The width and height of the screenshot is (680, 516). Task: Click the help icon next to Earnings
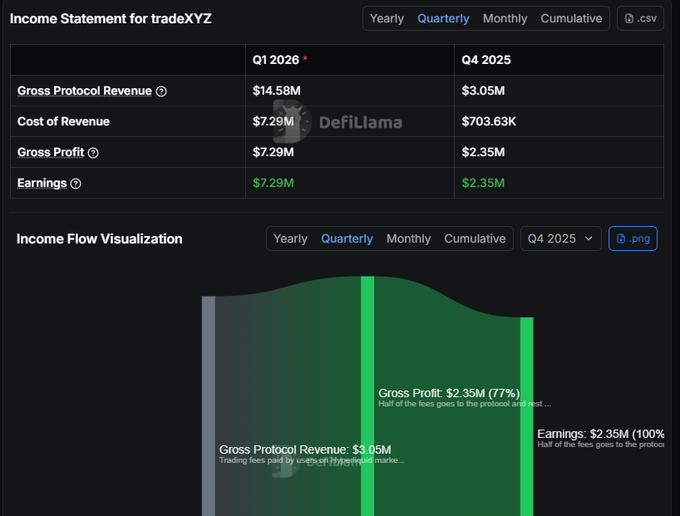click(76, 184)
